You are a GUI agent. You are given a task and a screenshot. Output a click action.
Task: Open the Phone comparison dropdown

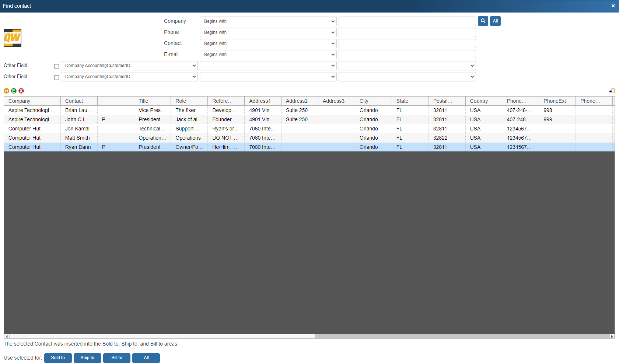coord(268,32)
